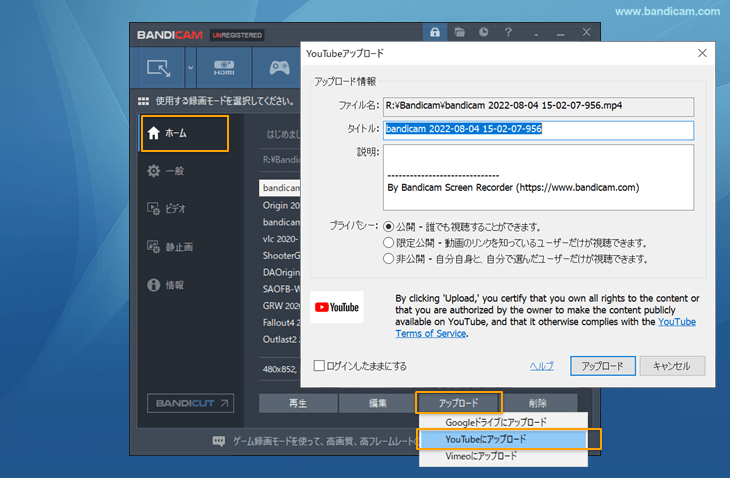
Task: Click the grid icon beside 使用する録画モード text
Action: click(x=143, y=101)
